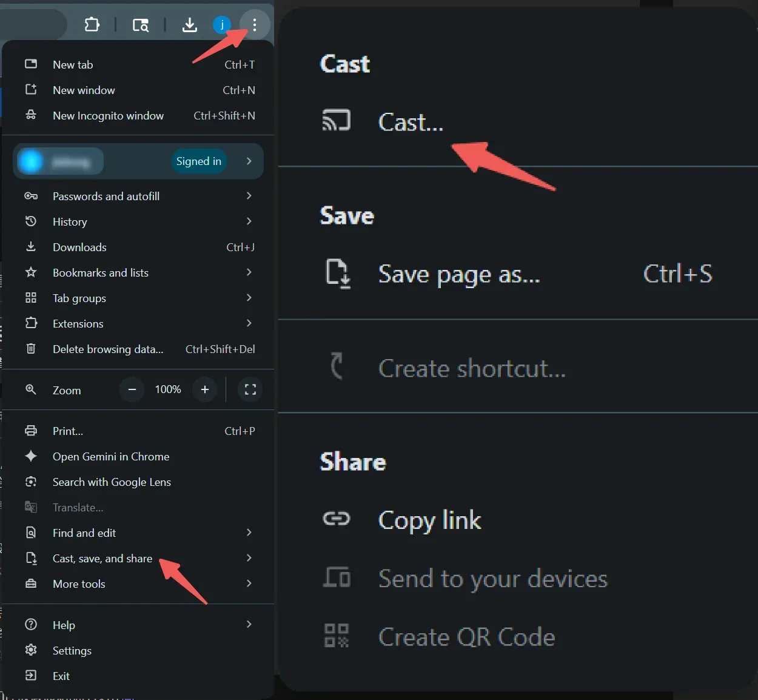Choose Search with Google Lens
Image resolution: width=758 pixels, height=700 pixels.
tap(138, 482)
